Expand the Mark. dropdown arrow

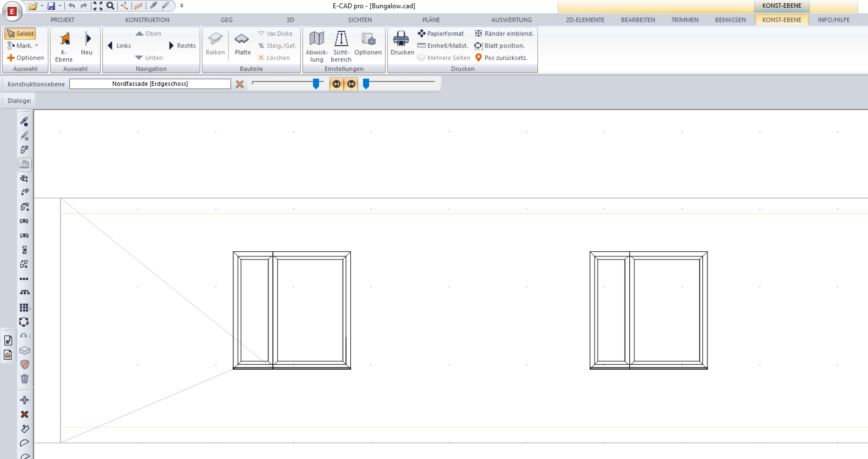click(37, 45)
